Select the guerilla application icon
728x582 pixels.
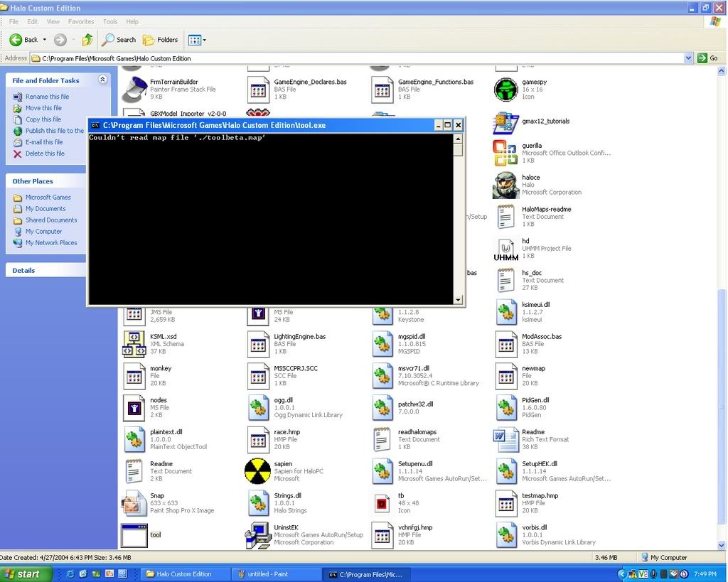tap(505, 153)
